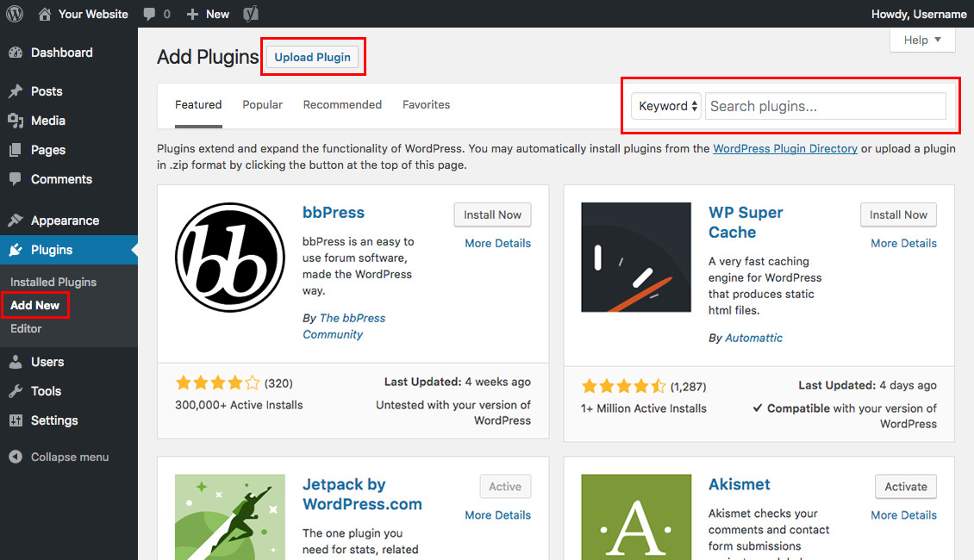Click the Upload Plugin button
The image size is (974, 560).
coord(312,57)
